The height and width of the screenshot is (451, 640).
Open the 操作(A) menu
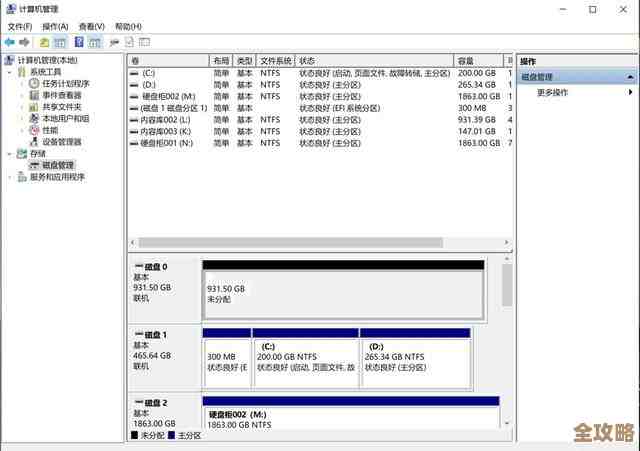[x=55, y=27]
